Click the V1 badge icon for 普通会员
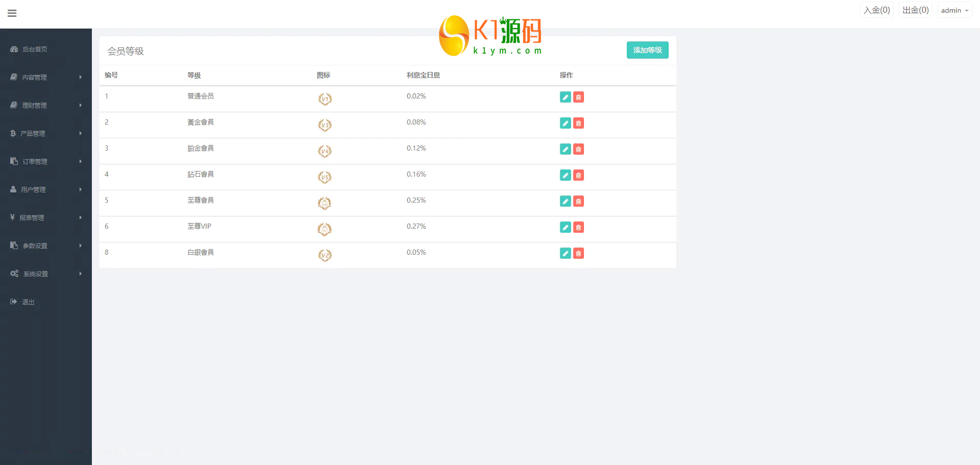The height and width of the screenshot is (465, 980). coord(325,99)
